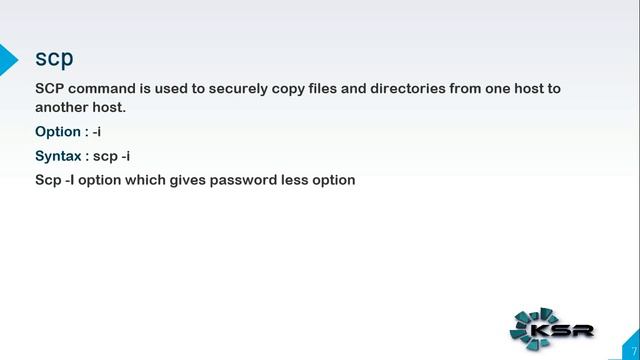Click the words 'from one host to'

[x=505, y=89]
